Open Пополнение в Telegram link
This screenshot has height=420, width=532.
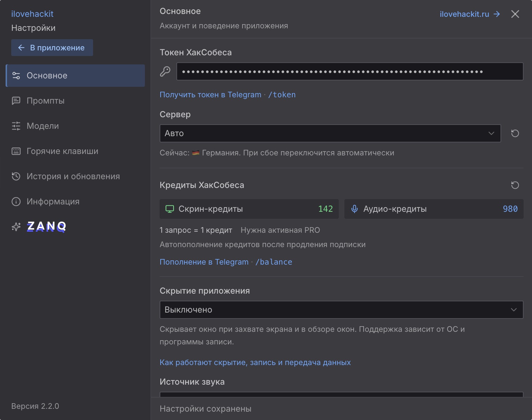(x=226, y=262)
